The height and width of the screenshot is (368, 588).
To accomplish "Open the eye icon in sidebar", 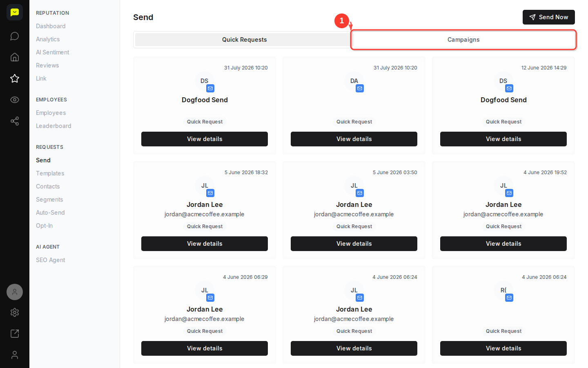I will click(x=15, y=100).
